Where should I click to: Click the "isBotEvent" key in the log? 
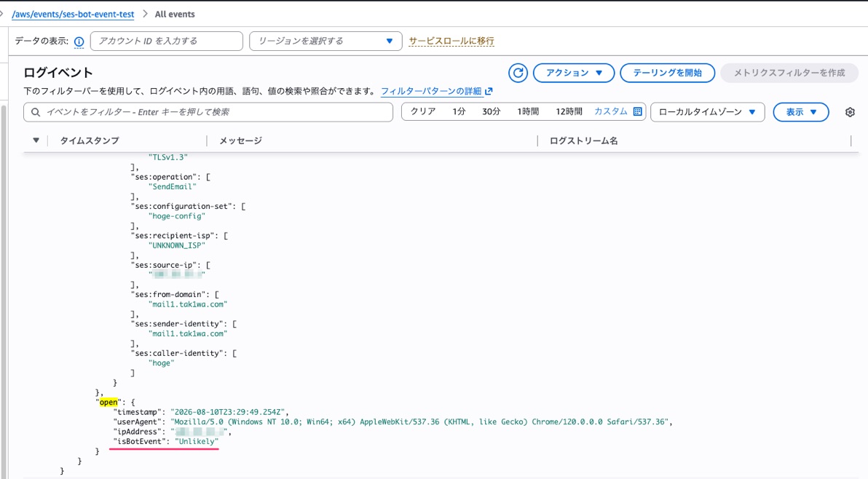click(140, 441)
